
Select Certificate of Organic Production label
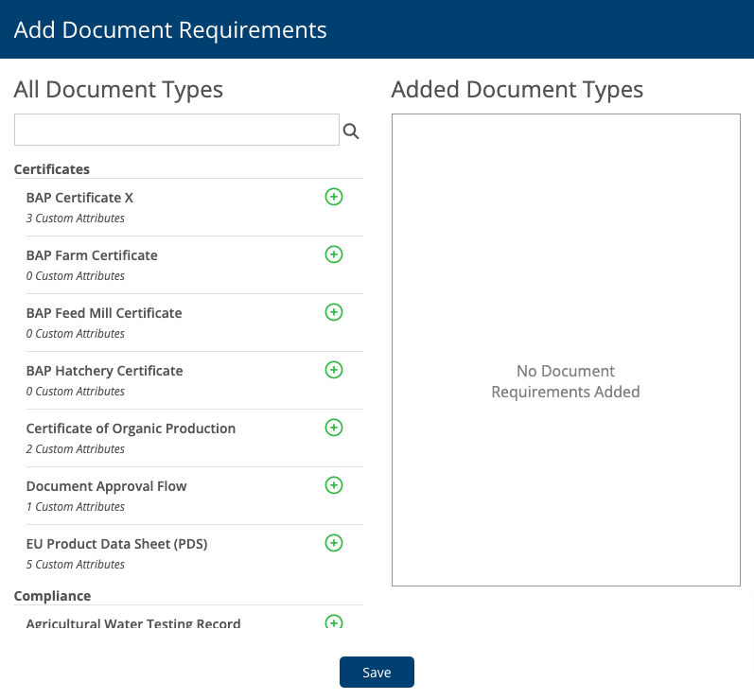click(131, 429)
